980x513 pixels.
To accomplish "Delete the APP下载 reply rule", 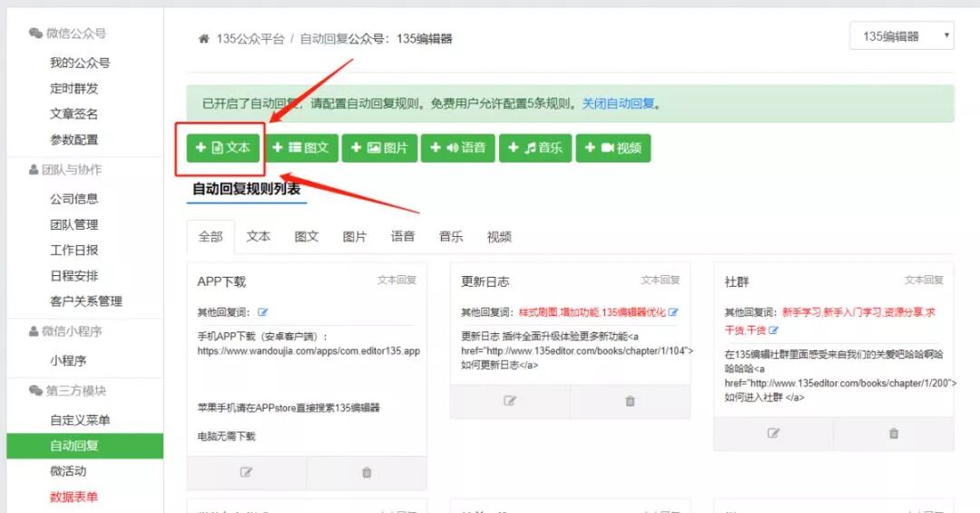I will click(x=367, y=472).
